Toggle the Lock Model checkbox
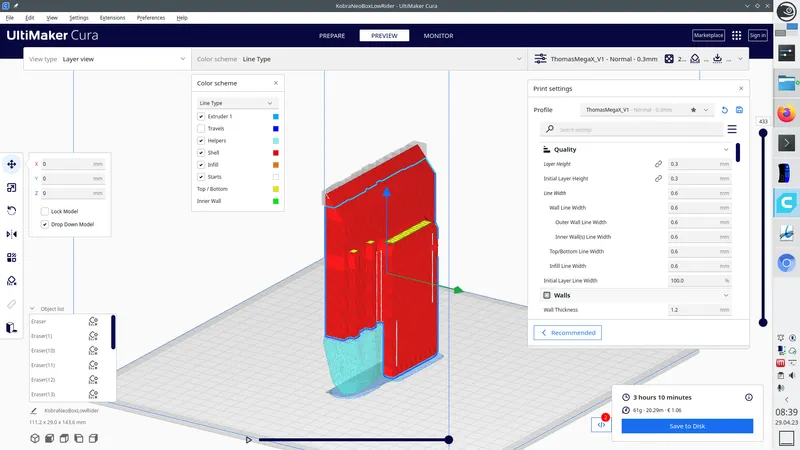 click(x=45, y=211)
